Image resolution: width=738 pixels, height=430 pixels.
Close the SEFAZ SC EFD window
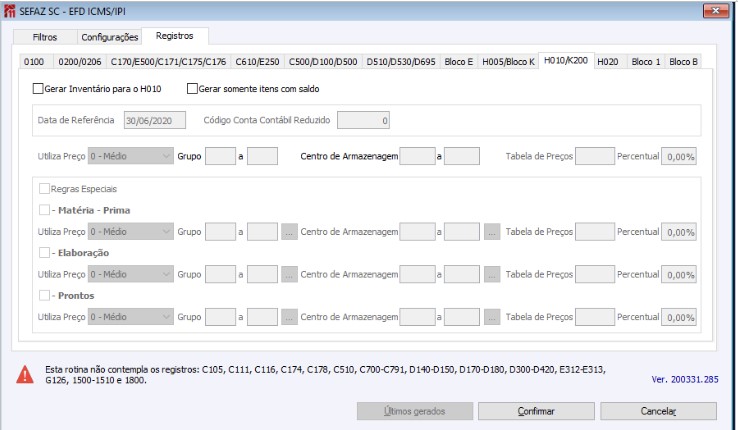coord(715,10)
